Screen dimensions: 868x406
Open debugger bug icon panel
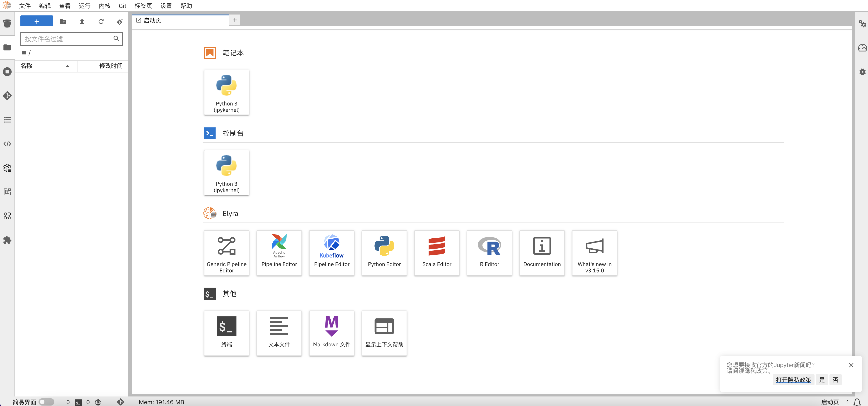(x=862, y=72)
